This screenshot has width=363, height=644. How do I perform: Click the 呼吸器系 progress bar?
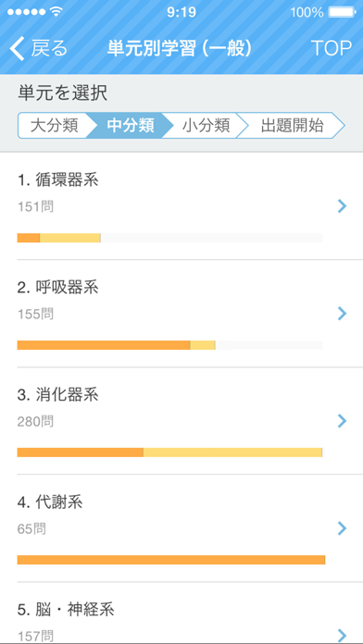[x=169, y=345]
